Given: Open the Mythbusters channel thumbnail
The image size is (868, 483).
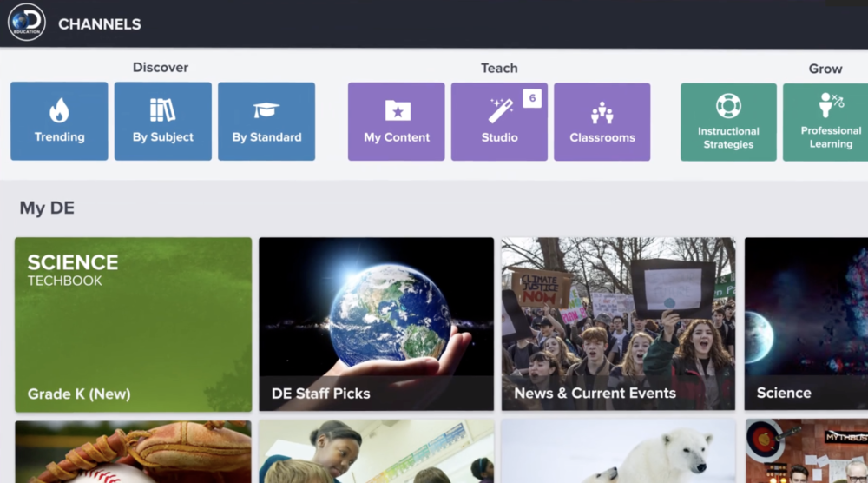Looking at the screenshot, I should [806, 451].
